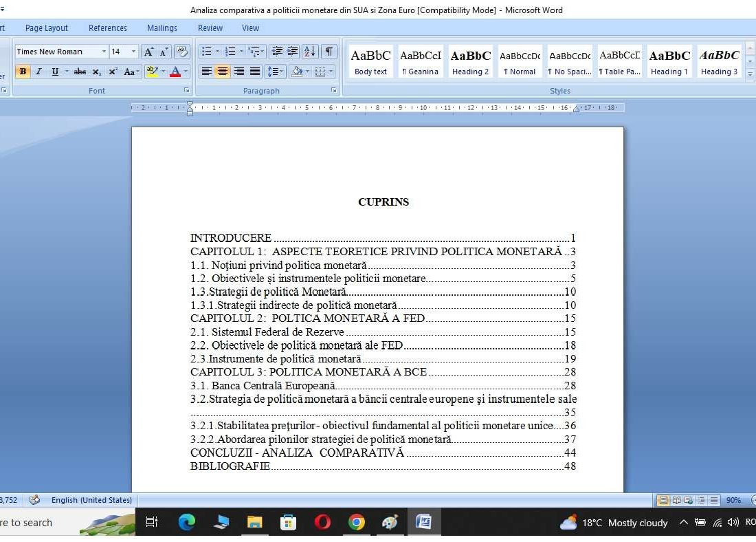Open the font name dropdown
The image size is (756, 542).
tap(104, 52)
